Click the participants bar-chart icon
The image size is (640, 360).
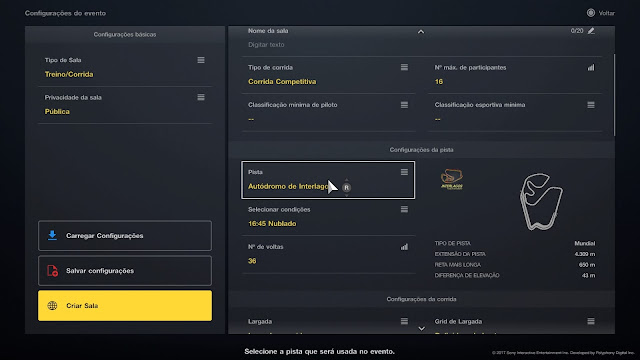591,67
